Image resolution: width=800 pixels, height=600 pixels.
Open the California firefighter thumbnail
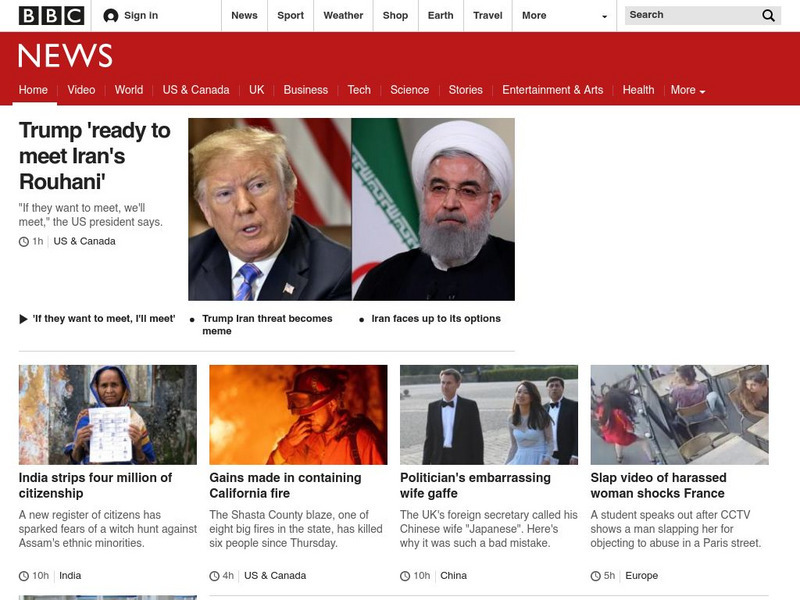pyautogui.click(x=298, y=414)
